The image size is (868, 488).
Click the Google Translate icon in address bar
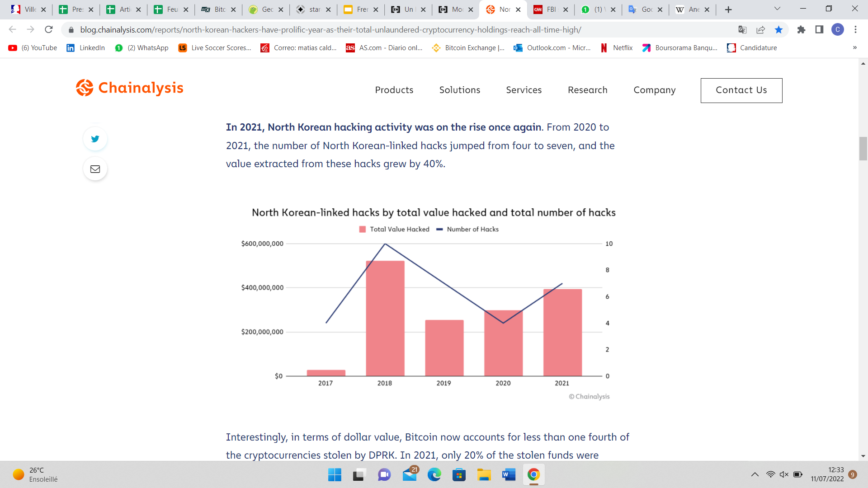(x=742, y=30)
